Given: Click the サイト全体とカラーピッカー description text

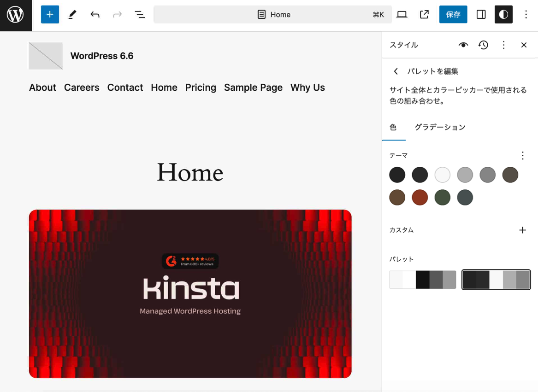Looking at the screenshot, I should [458, 95].
